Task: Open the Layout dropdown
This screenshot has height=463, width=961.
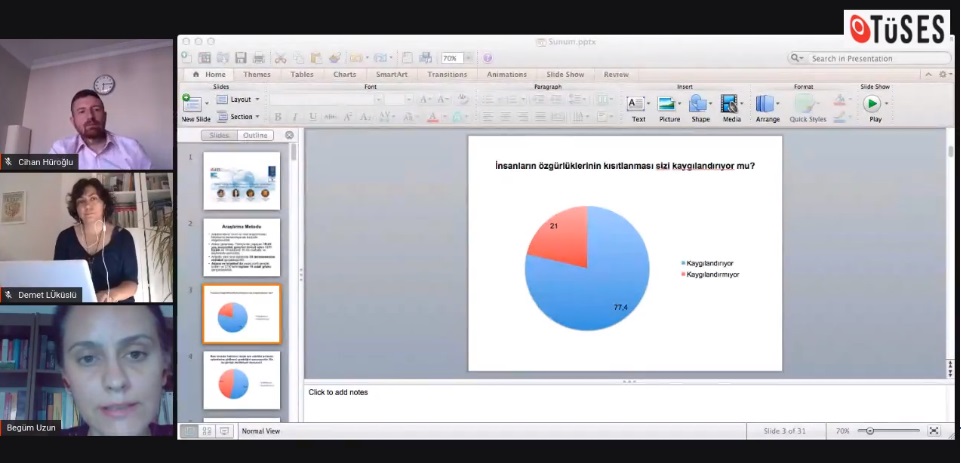Action: (239, 99)
